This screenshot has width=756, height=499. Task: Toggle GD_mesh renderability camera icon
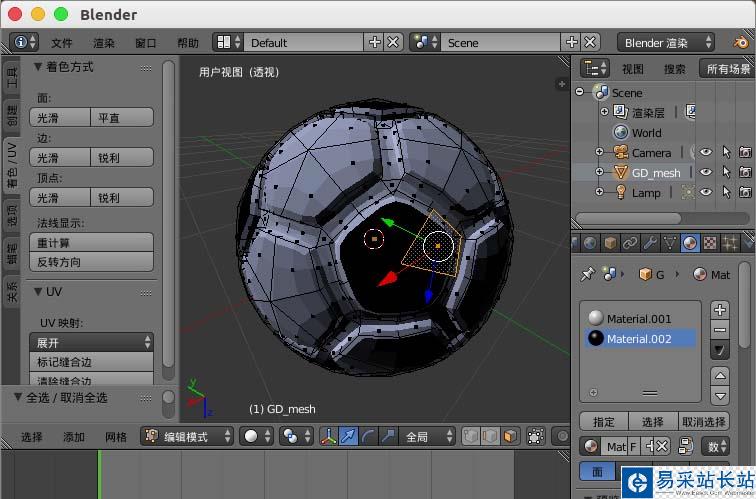pos(745,172)
